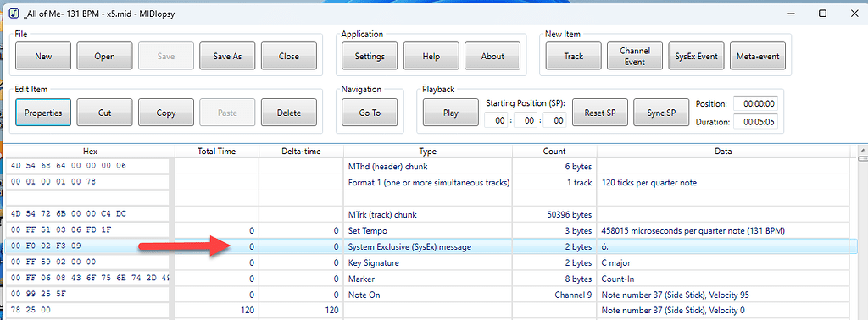
Task: Add a new SysEx Event
Action: (x=697, y=56)
